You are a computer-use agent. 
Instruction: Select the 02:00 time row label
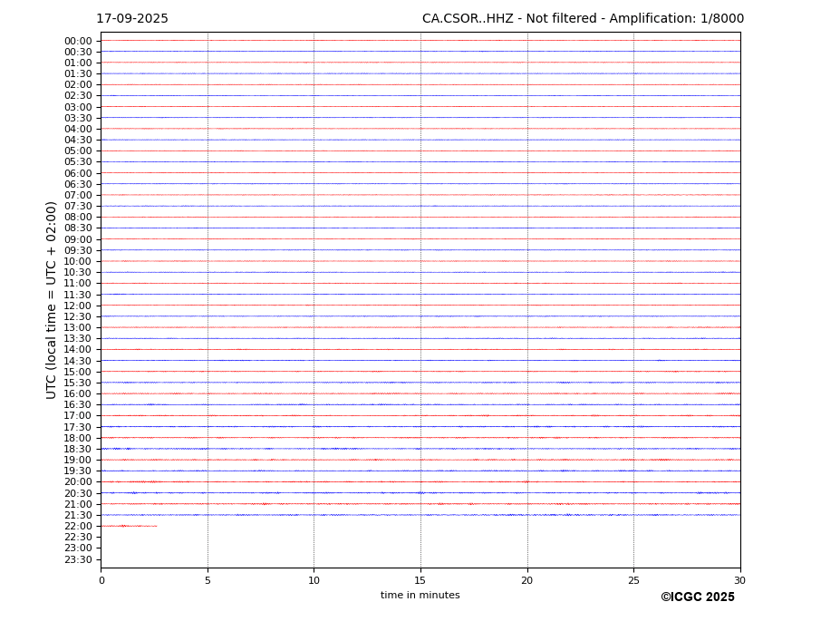(78, 85)
